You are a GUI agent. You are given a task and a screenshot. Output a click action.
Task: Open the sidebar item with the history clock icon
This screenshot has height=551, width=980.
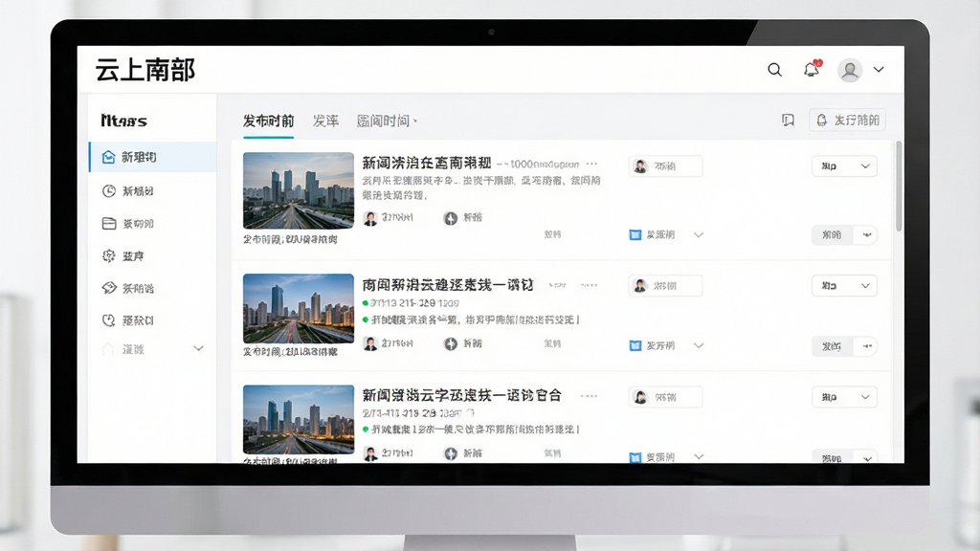tap(128, 320)
